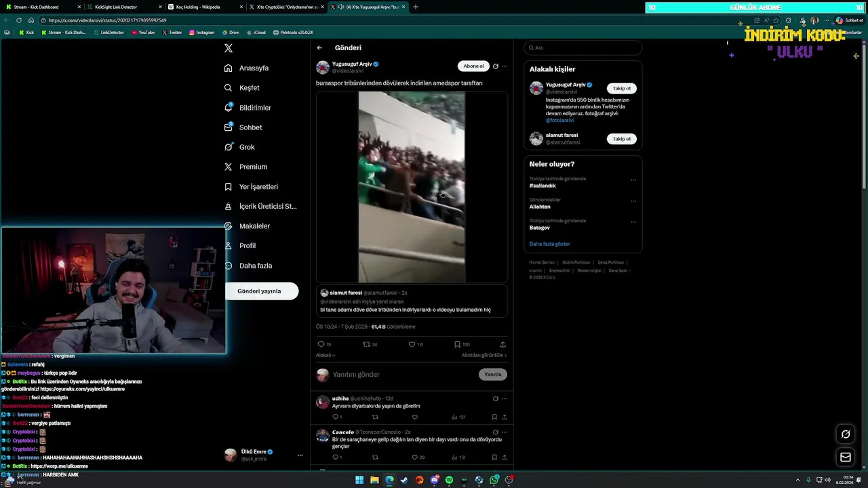Open Makaleler in the sidebar
The width and height of the screenshot is (868, 488).
(x=247, y=226)
